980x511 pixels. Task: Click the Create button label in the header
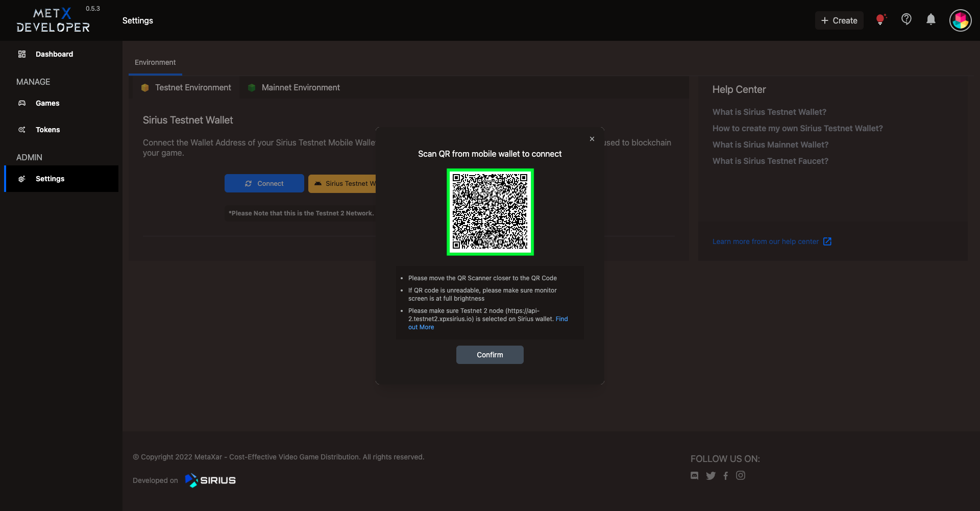pyautogui.click(x=845, y=20)
